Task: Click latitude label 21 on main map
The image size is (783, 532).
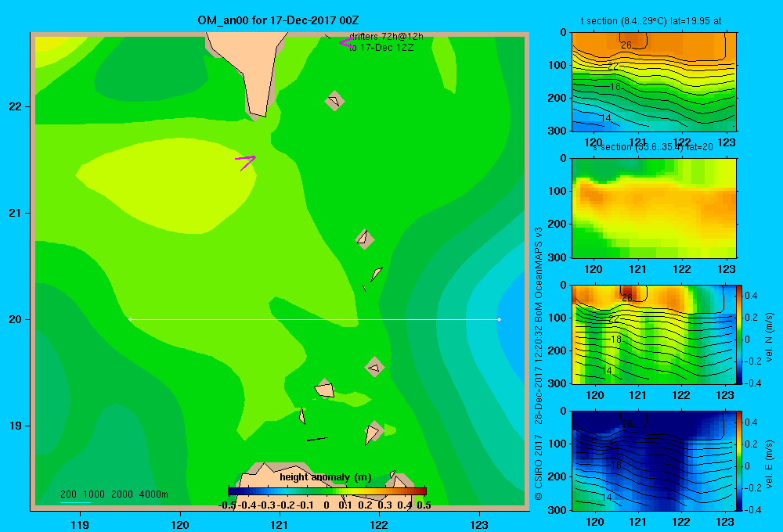Action: [x=16, y=213]
